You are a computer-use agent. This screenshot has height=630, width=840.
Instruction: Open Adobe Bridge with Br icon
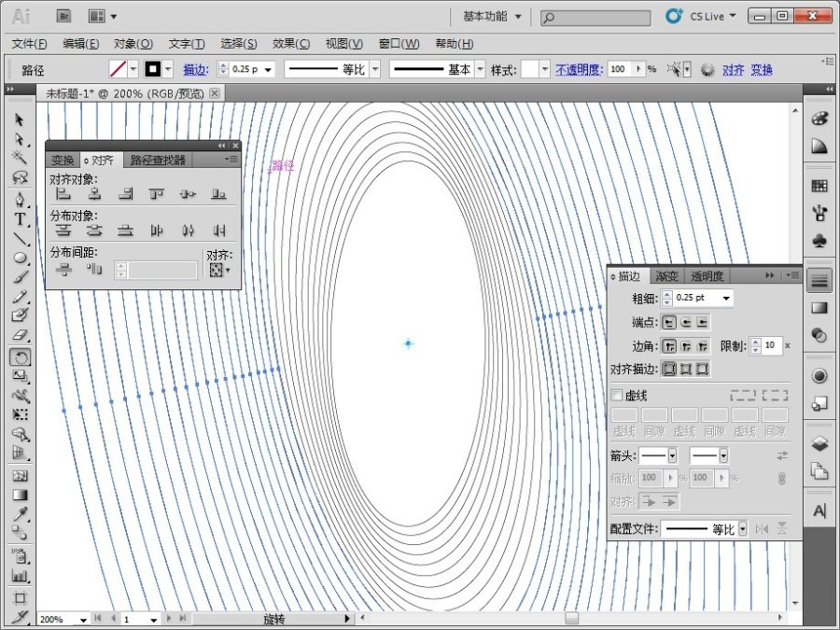(63, 16)
